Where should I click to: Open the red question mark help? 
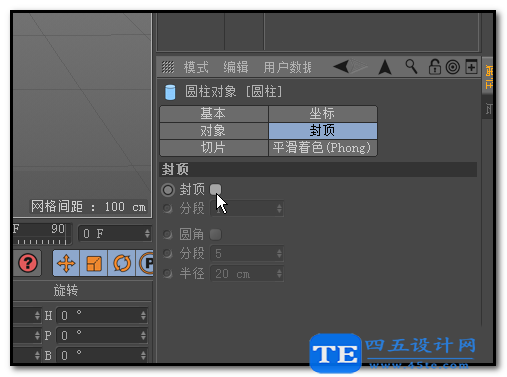[x=28, y=263]
